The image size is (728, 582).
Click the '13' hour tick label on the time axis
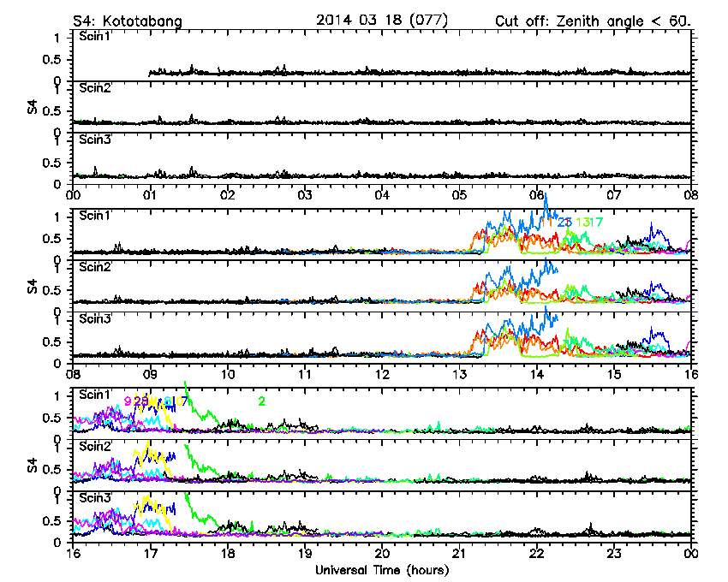(x=459, y=374)
